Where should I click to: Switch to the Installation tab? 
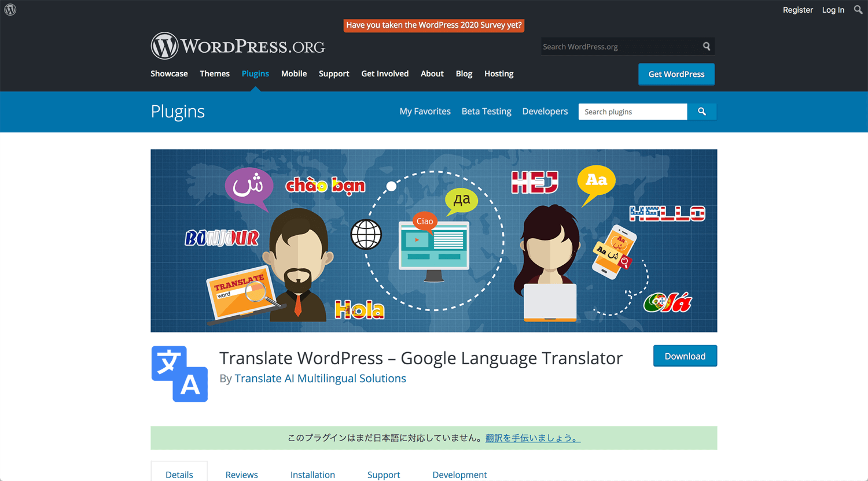coord(312,474)
